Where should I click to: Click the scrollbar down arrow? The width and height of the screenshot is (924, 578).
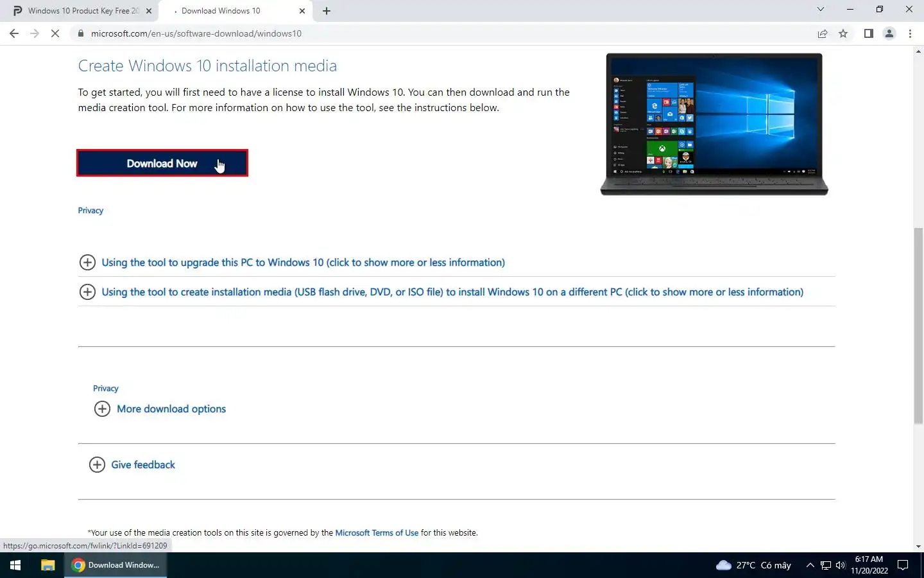pyautogui.click(x=918, y=547)
